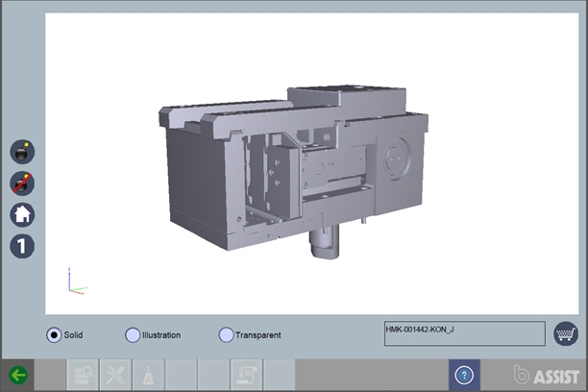Click the XYZ coordinate axis indicator

[x=77, y=281]
